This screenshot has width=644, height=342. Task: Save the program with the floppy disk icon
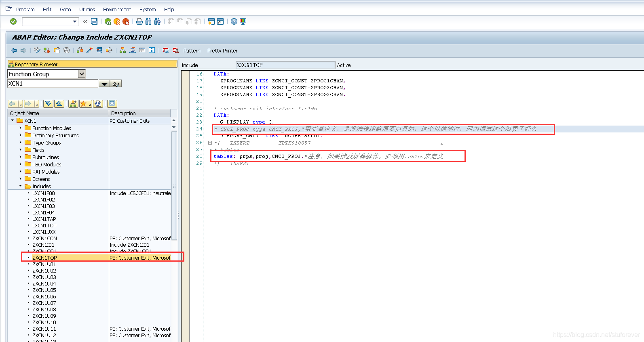(x=94, y=21)
